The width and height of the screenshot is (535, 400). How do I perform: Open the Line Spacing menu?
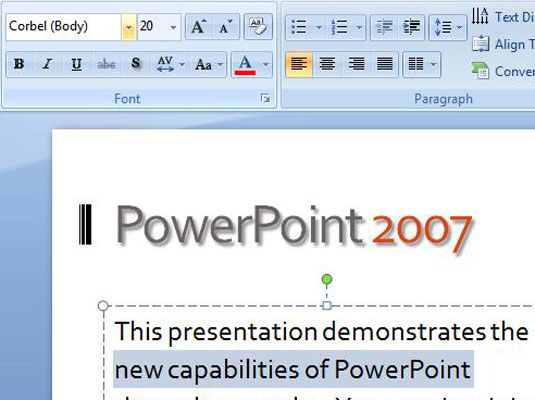click(x=448, y=27)
